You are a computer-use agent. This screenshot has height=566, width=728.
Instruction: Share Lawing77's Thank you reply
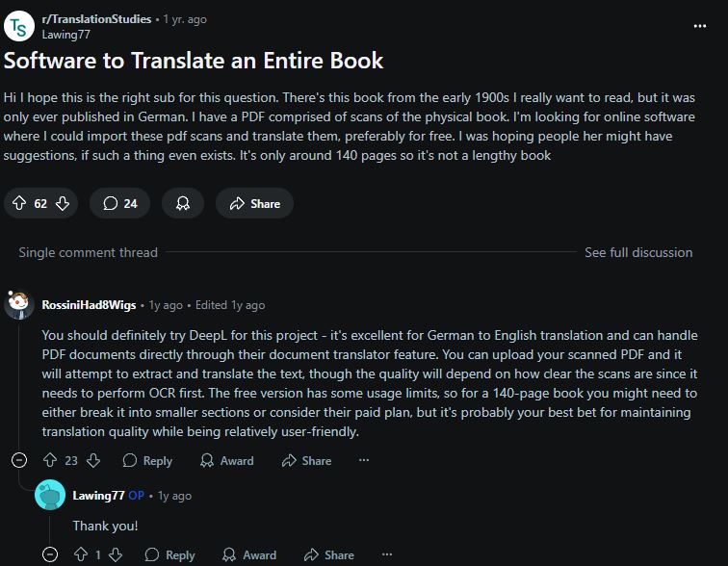(328, 554)
